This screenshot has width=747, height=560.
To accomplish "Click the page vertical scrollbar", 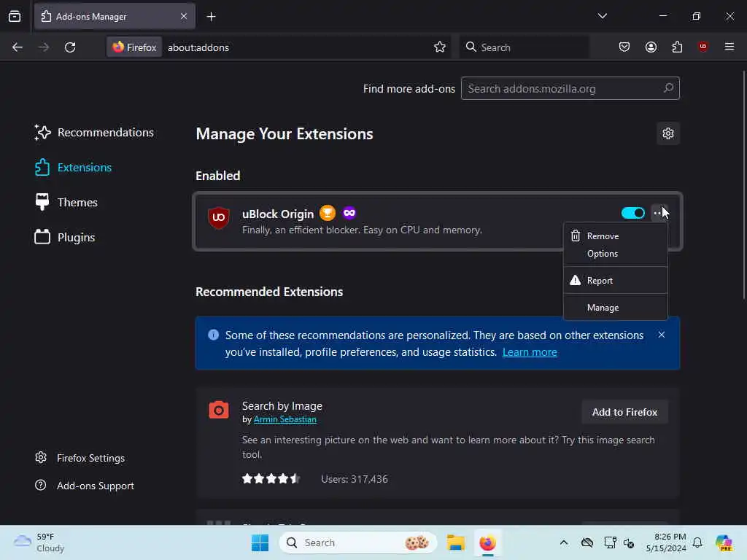I will [x=743, y=186].
